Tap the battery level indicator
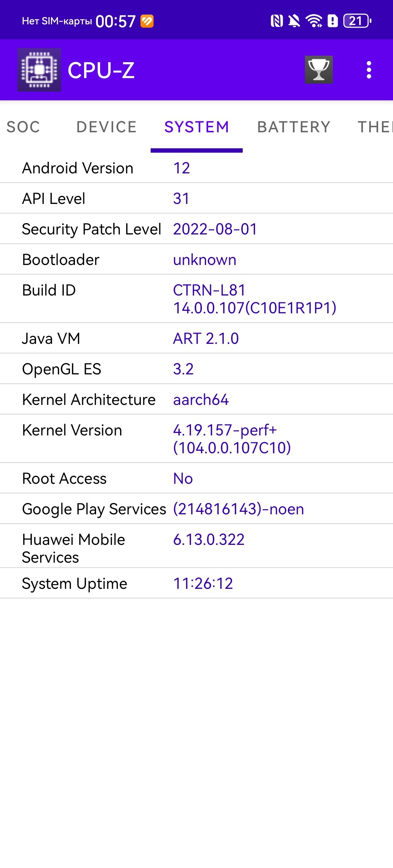Viewport: 393px width, 868px height. (357, 21)
